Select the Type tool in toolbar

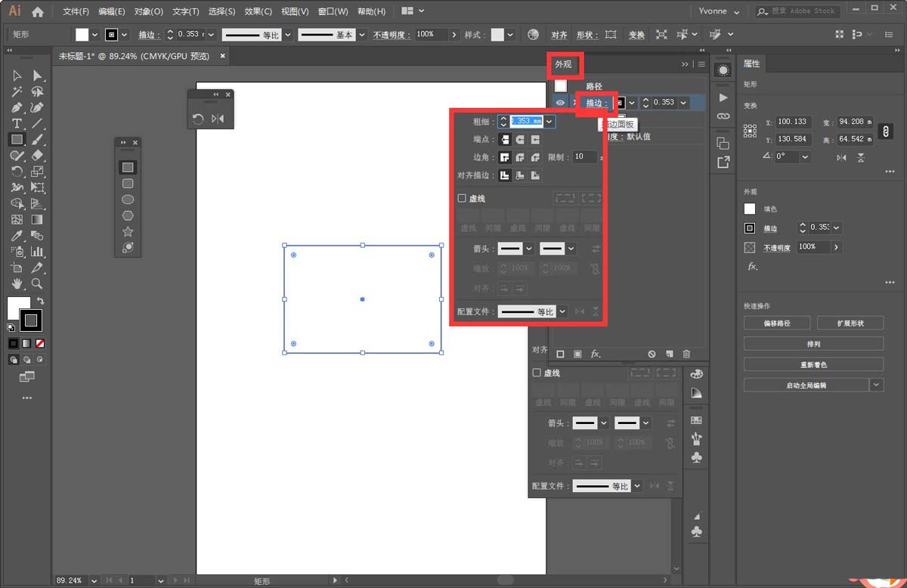coord(17,123)
